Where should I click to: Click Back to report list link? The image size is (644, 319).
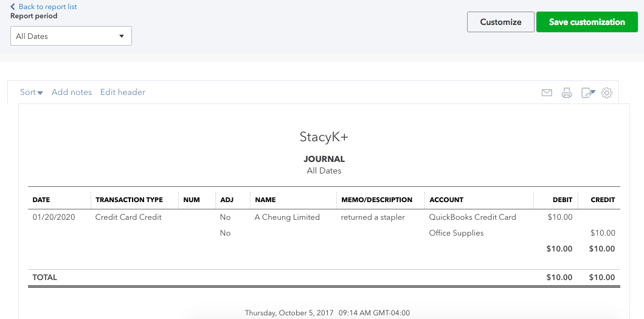pyautogui.click(x=47, y=7)
